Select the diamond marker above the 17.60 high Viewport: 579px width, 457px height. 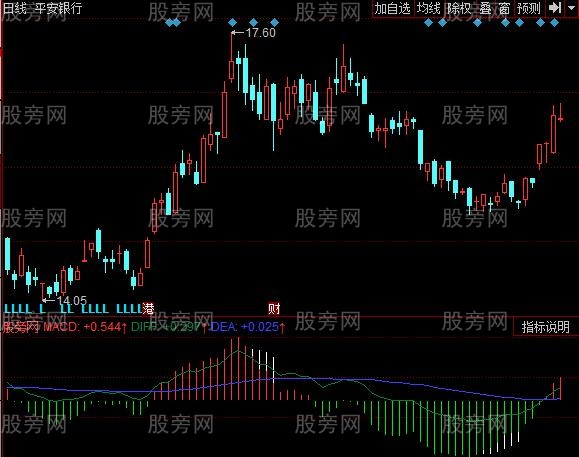point(232,23)
